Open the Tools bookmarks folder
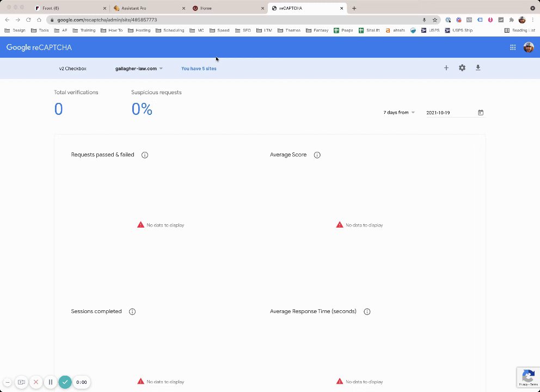This screenshot has width=540, height=392. click(x=40, y=30)
